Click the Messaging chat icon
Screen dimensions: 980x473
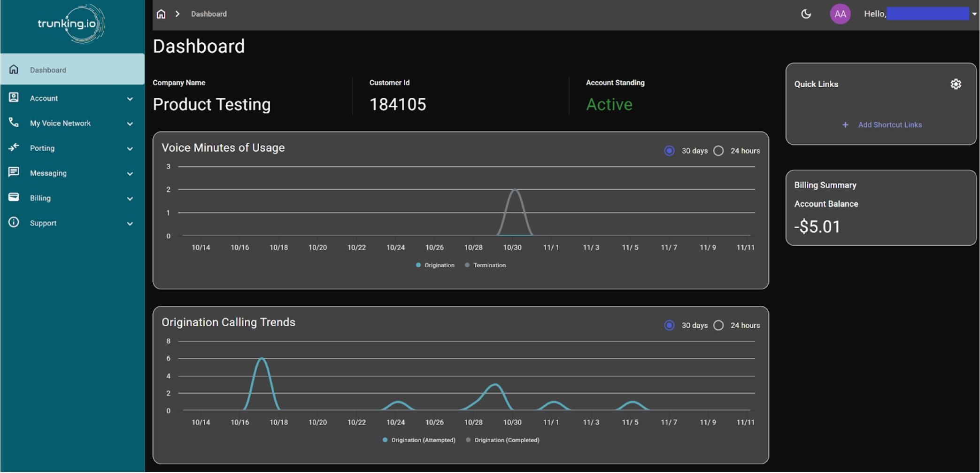pos(14,172)
